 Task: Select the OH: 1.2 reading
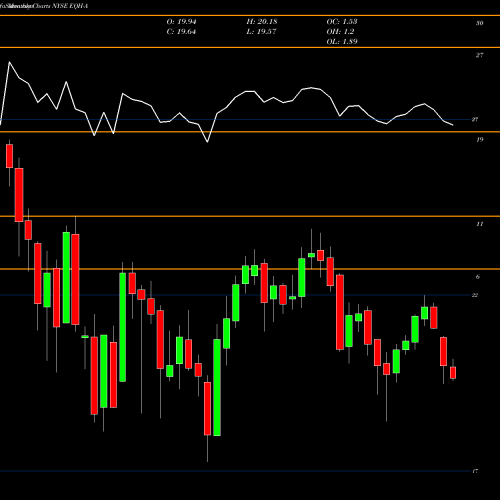[340, 32]
